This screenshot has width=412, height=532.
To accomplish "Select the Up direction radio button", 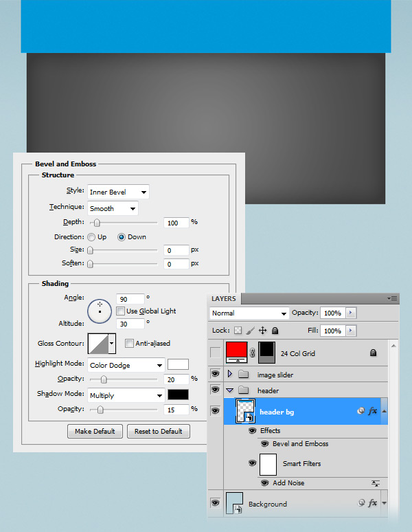I will [91, 237].
